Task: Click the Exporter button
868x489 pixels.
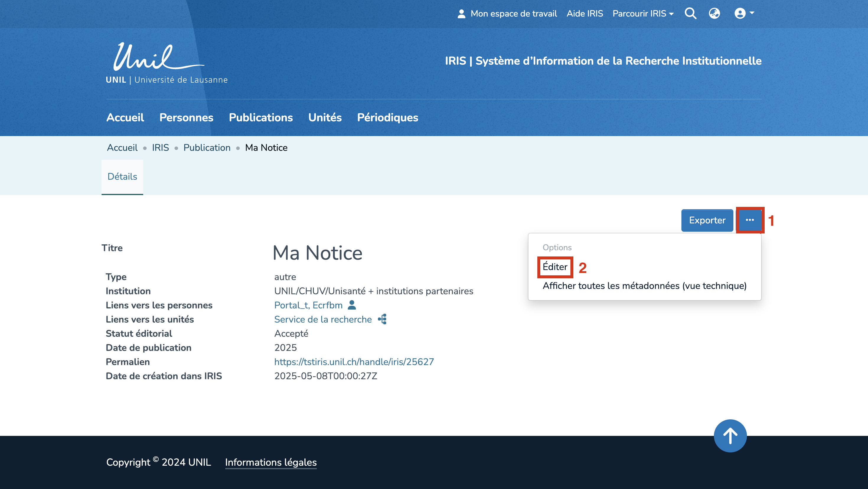Action: [x=707, y=220]
